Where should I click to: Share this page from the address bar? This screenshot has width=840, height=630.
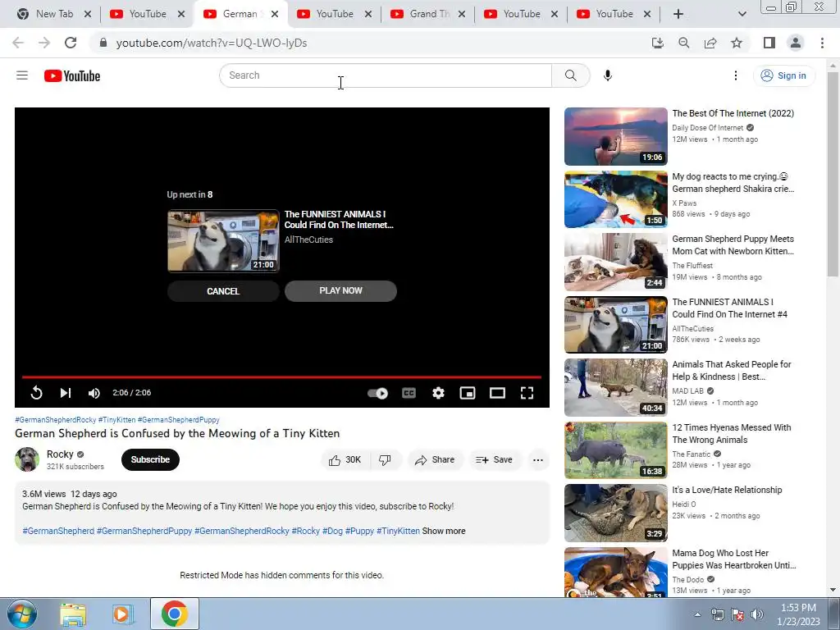710,43
